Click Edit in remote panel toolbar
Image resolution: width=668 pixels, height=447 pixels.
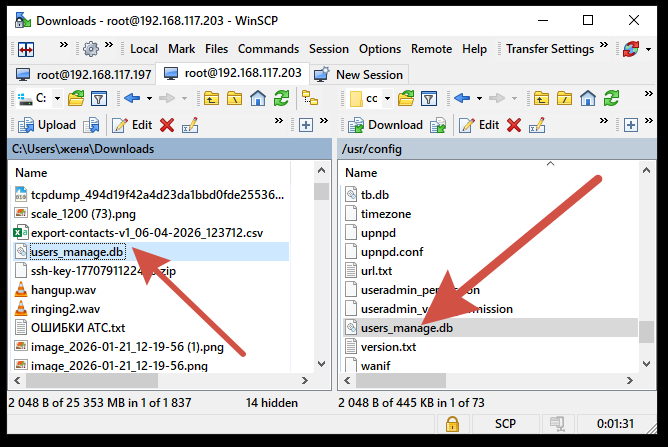coord(479,125)
